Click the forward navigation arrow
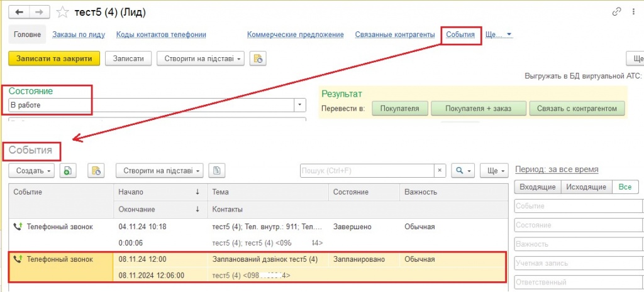644x292 pixels. pyautogui.click(x=38, y=12)
